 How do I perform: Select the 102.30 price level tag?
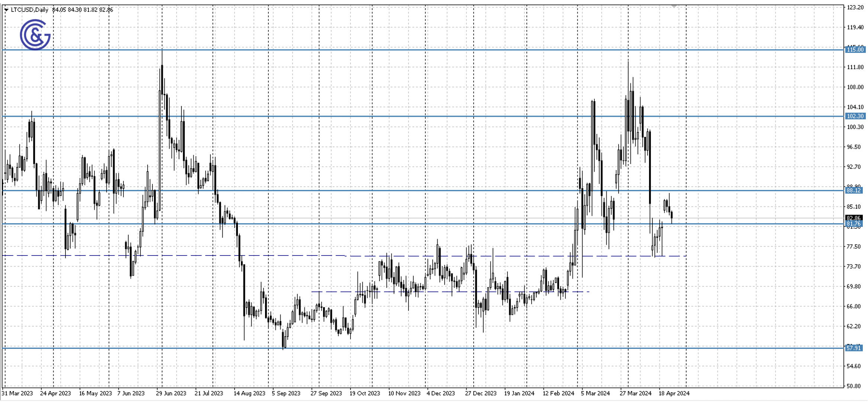855,116
